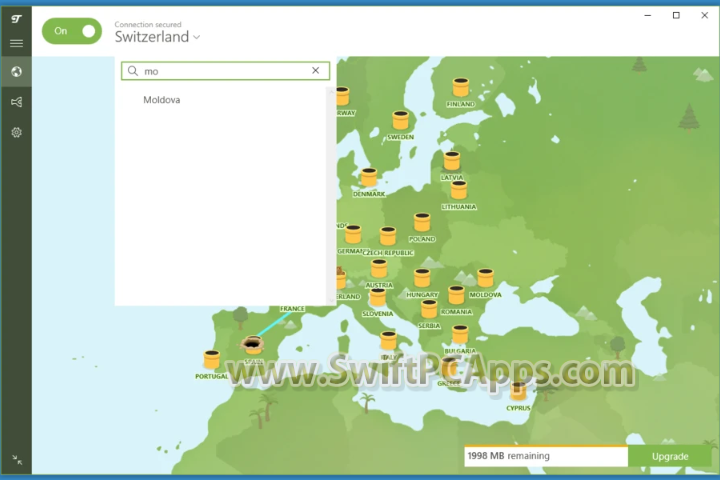720x480 pixels.
Task: Select the Moldova tunnel on the map
Action: [485, 278]
